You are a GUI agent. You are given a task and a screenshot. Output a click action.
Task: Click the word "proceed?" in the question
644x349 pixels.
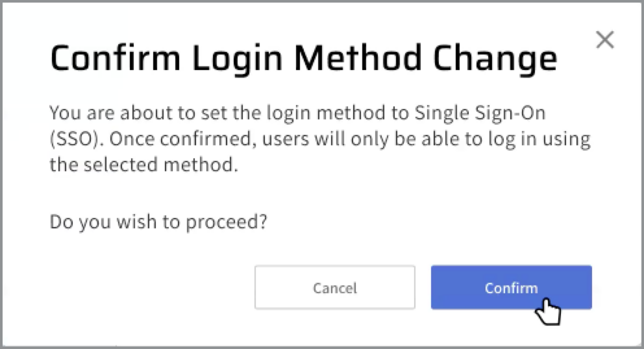click(234, 223)
